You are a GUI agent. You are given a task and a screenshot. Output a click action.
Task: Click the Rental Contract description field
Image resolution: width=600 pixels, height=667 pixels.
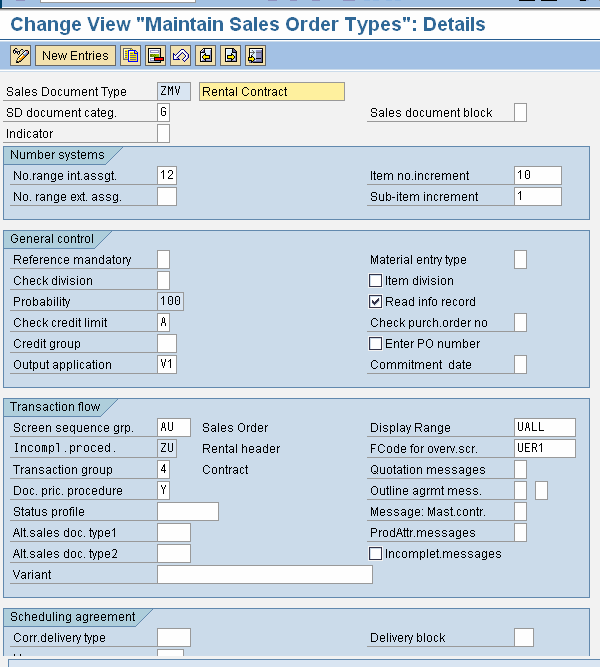pos(272,91)
